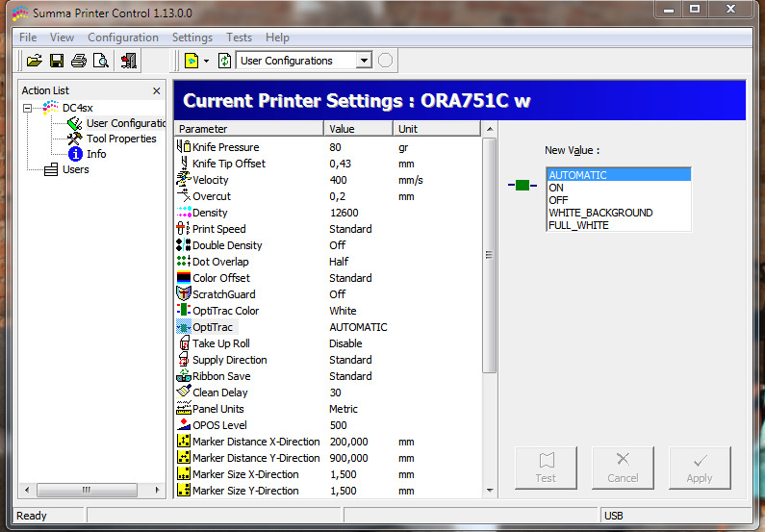Open the View menu
The height and width of the screenshot is (532, 765).
coord(62,38)
